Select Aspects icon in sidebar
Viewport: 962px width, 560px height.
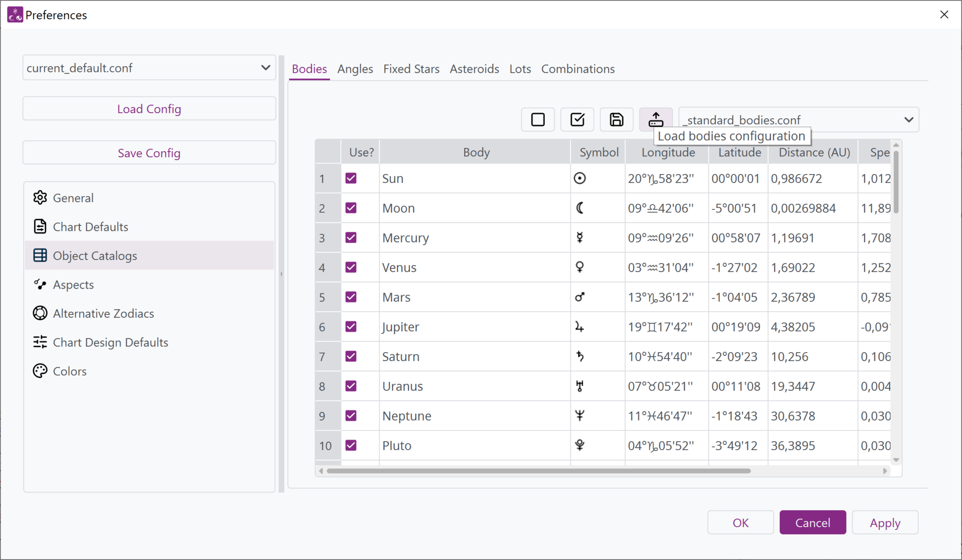(x=40, y=284)
